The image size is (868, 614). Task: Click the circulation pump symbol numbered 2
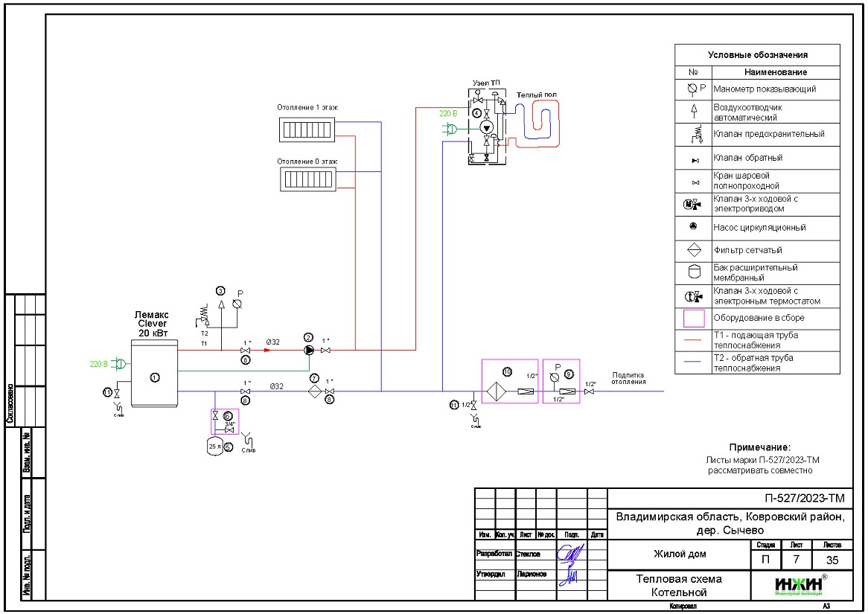pos(309,350)
